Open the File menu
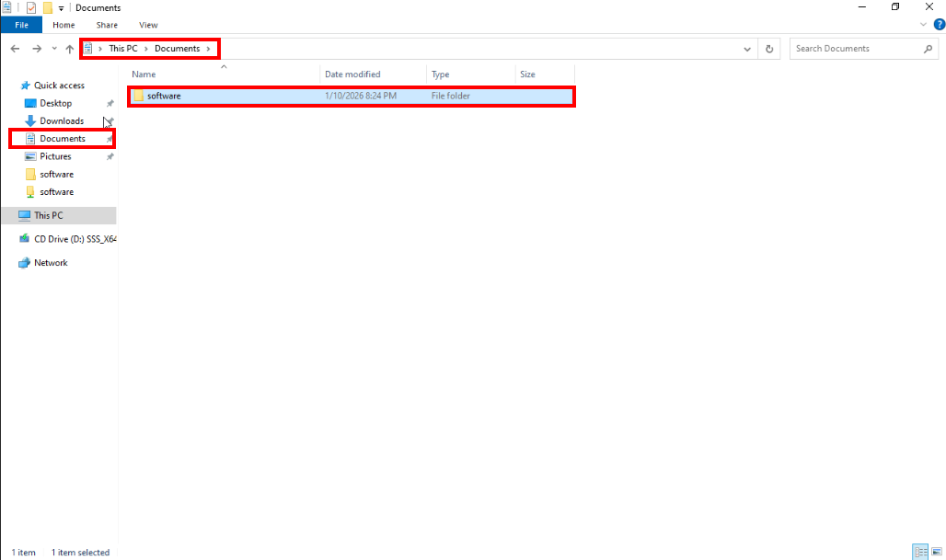This screenshot has width=946, height=560. (21, 25)
